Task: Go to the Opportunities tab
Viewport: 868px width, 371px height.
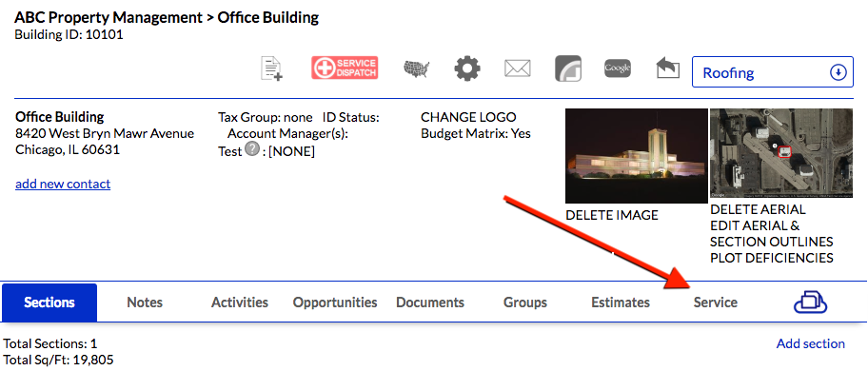Action: 335,303
